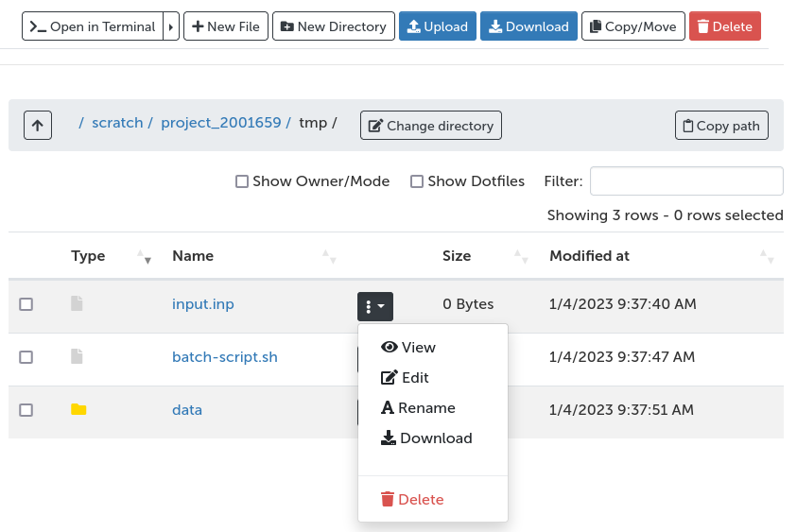The image size is (797, 532).
Task: Click the Modified at column header
Action: point(589,256)
